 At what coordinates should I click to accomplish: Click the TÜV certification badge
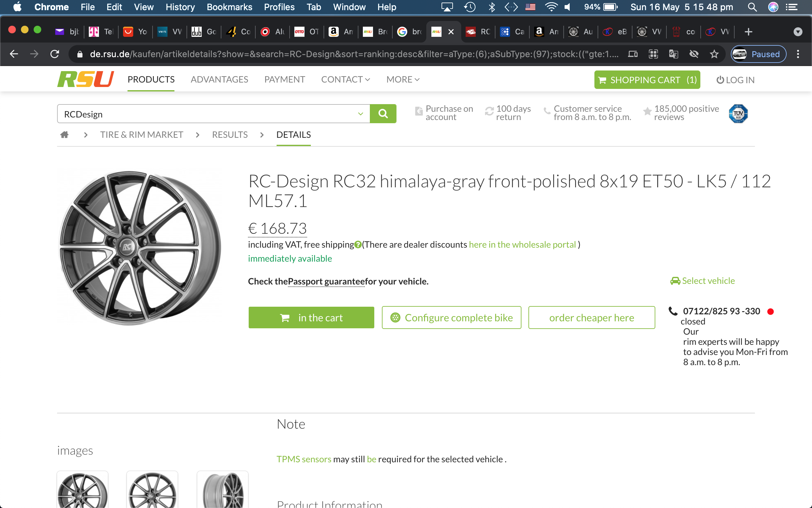point(738,114)
